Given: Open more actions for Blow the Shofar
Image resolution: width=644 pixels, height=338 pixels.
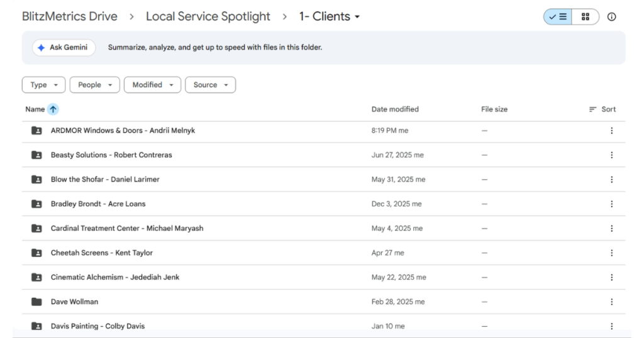Looking at the screenshot, I should 611,180.
